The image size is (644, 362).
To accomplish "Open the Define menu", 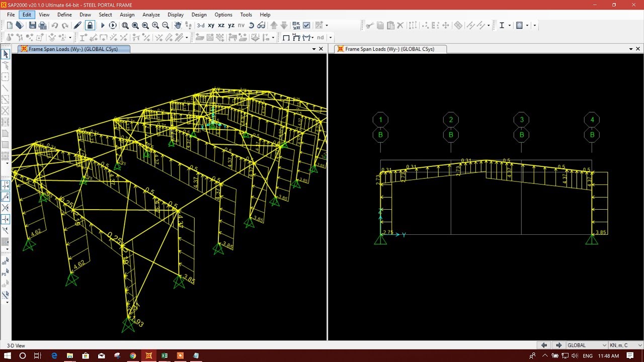I will point(64,15).
